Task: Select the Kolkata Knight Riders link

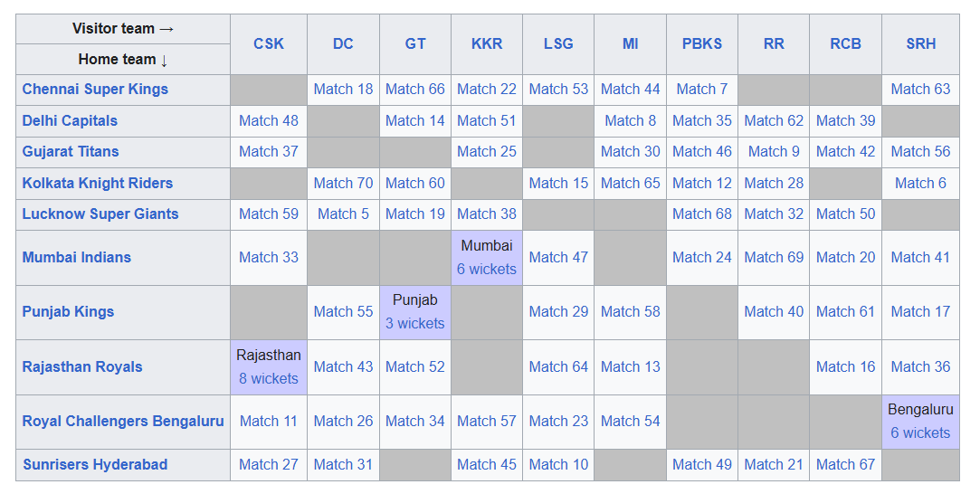Action: coord(97,183)
